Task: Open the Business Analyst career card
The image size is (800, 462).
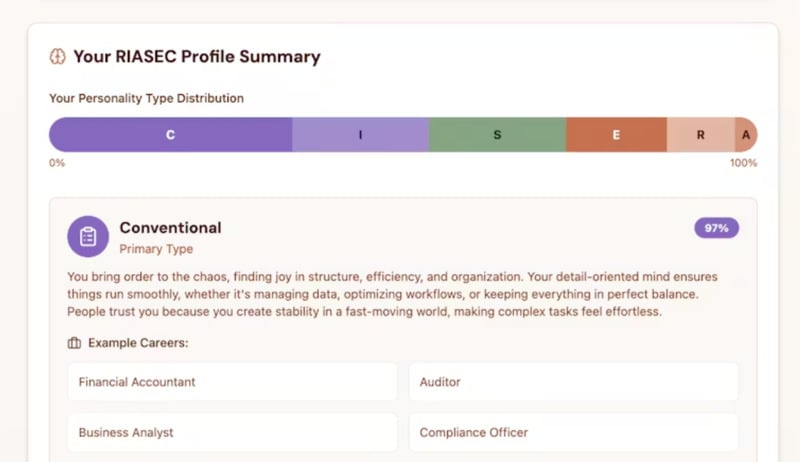Action: [232, 433]
